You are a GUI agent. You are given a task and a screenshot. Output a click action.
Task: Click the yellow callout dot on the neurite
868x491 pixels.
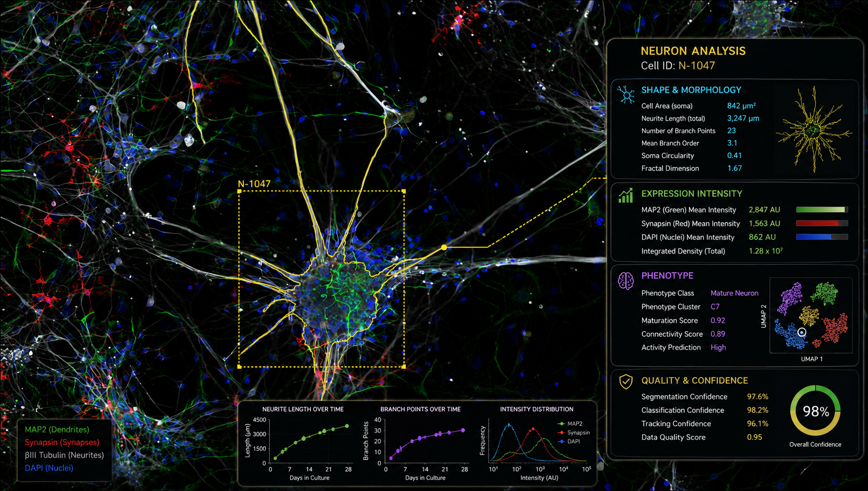[444, 247]
